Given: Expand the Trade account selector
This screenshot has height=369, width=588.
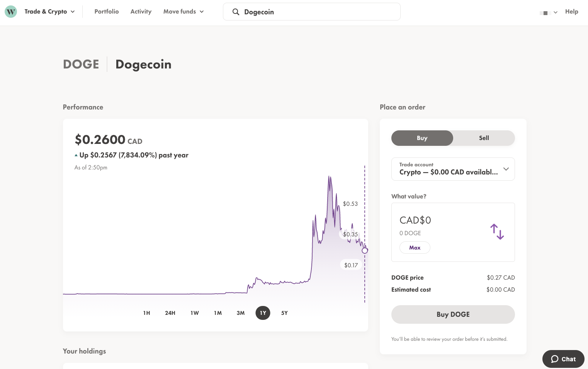Looking at the screenshot, I should click(453, 169).
